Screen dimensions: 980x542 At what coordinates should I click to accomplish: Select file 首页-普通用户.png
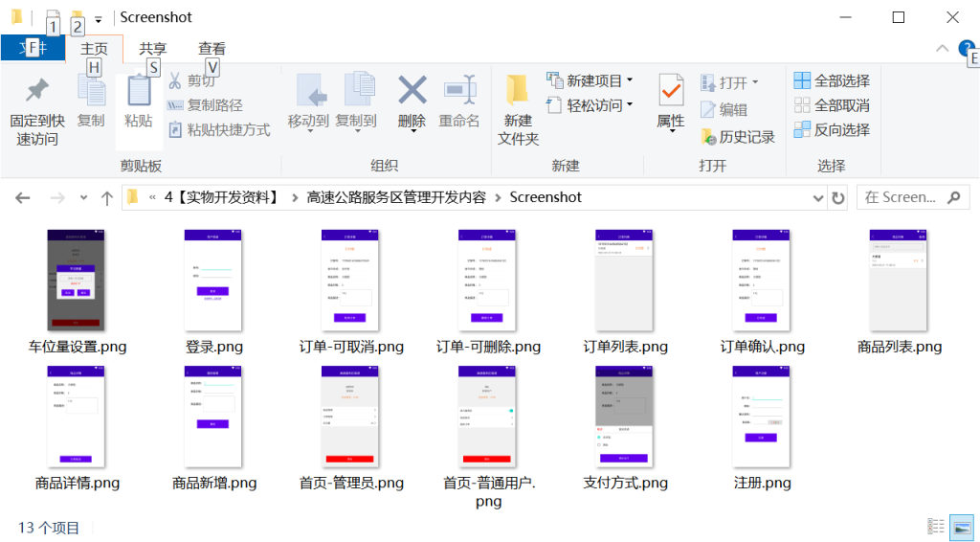488,438
